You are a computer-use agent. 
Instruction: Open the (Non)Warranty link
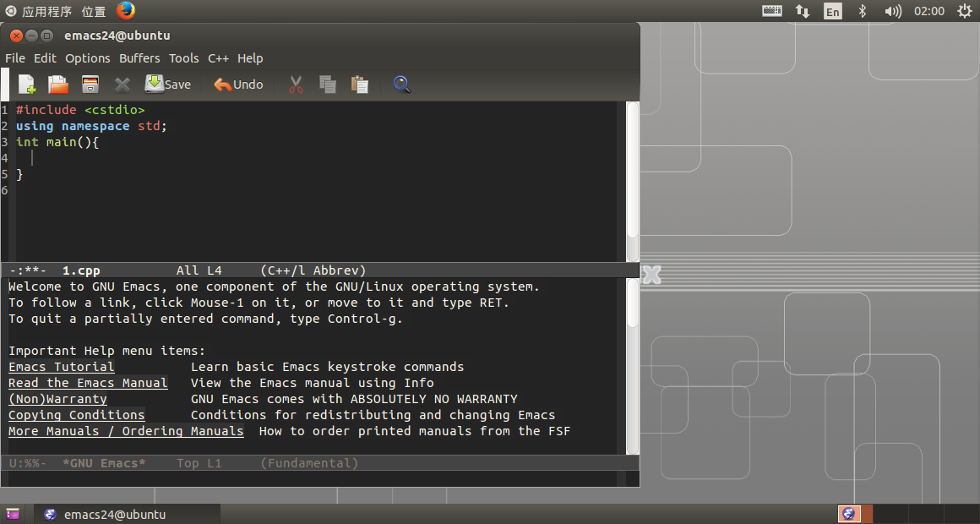[x=57, y=399]
